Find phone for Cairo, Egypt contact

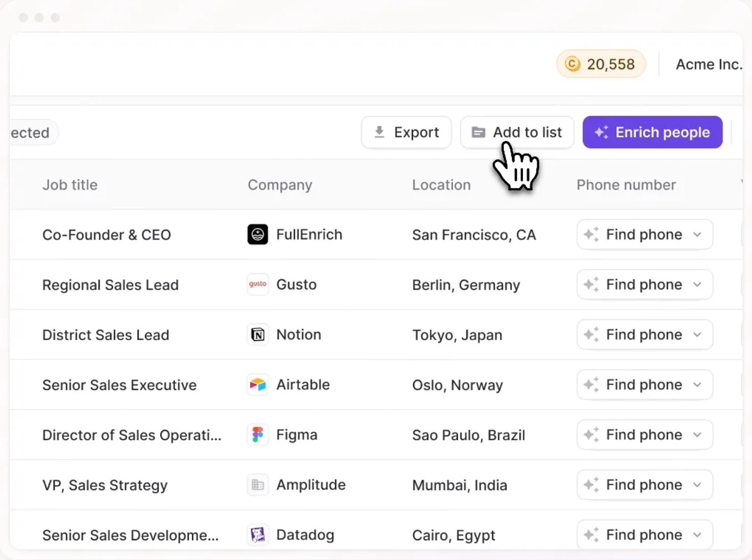click(x=645, y=535)
